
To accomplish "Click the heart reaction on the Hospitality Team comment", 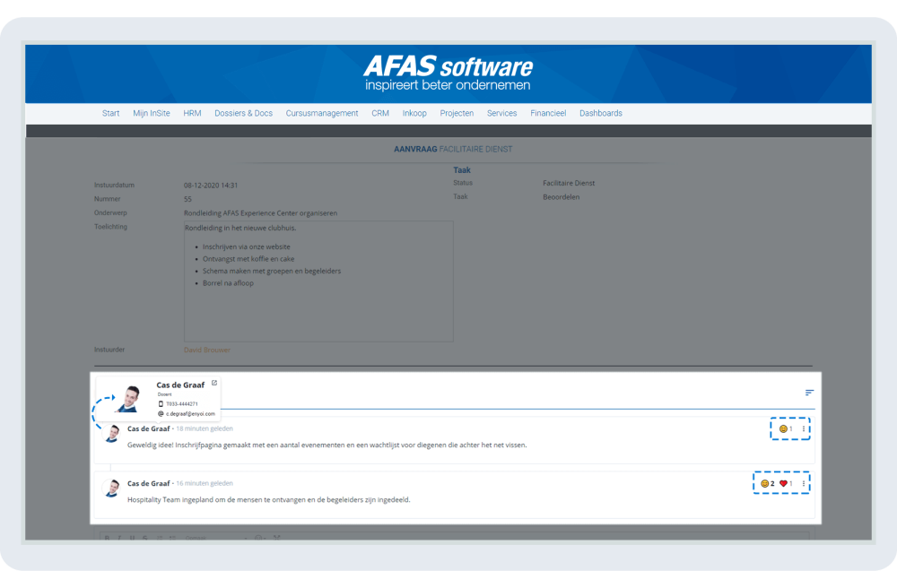I will pyautogui.click(x=784, y=483).
